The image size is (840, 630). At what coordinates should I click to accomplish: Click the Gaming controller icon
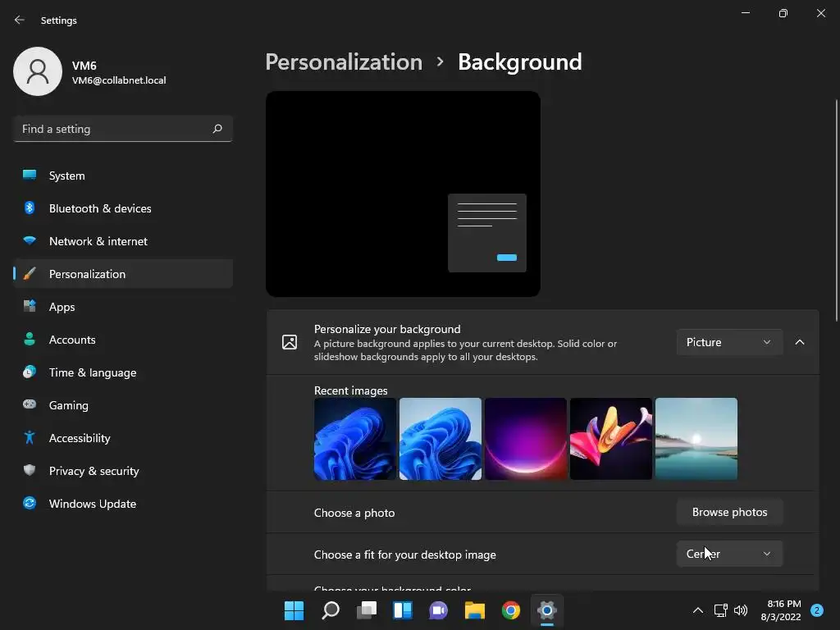(30, 404)
